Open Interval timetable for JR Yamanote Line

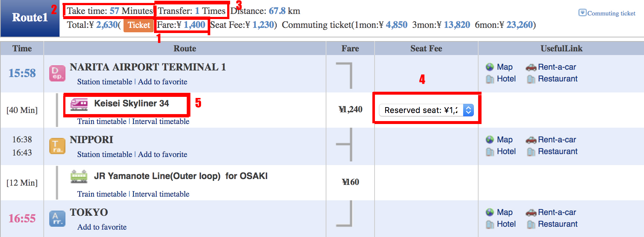[x=161, y=194]
